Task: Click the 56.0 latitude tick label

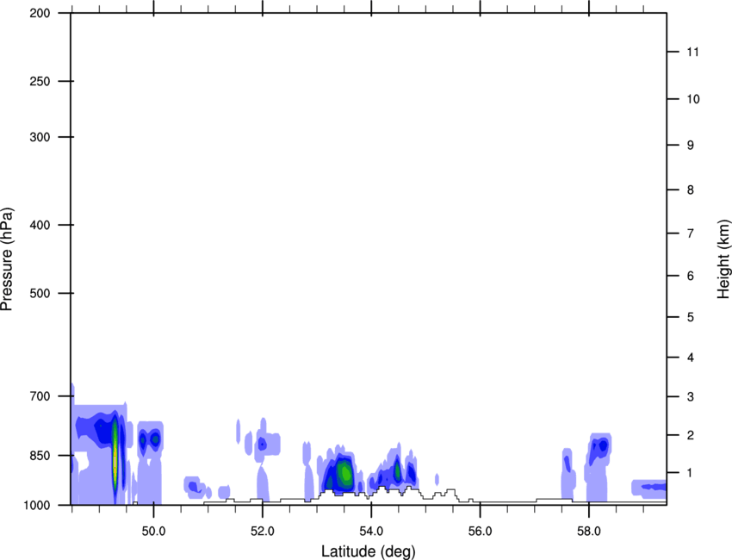Action: pyautogui.click(x=480, y=532)
